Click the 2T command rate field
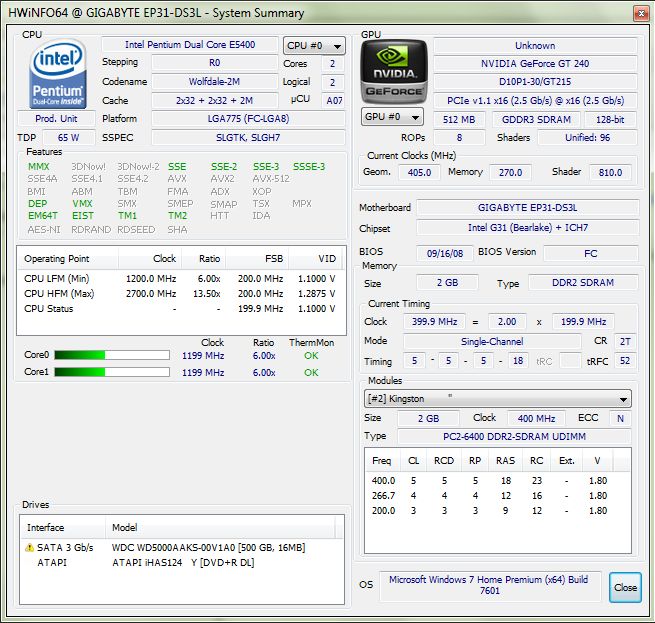The image size is (655, 623). pos(625,341)
